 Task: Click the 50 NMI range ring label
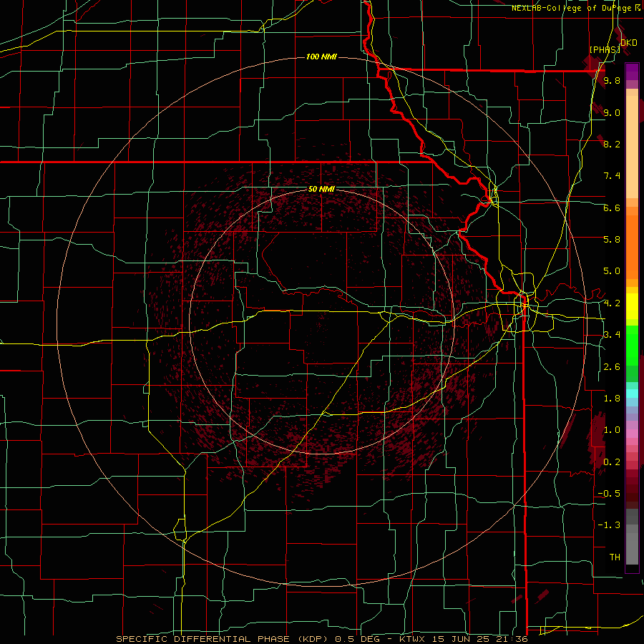(321, 190)
